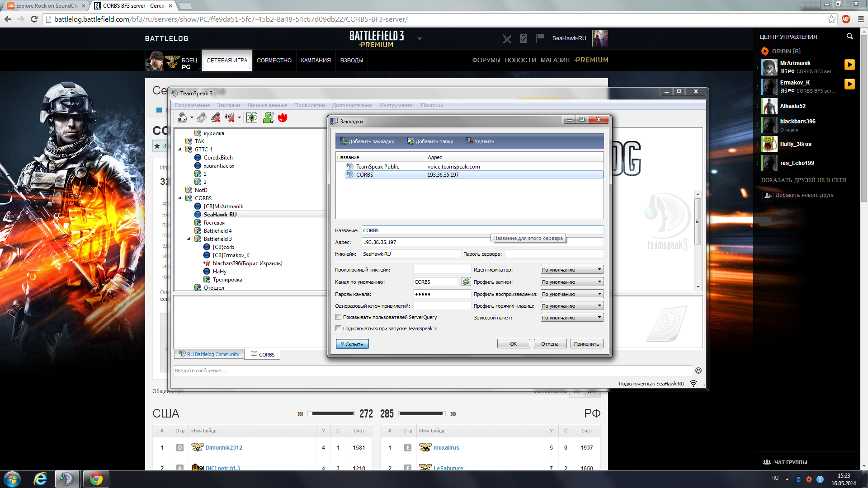The height and width of the screenshot is (488, 868).
Task: Click the mute microphone icon in TeamSpeak
Action: pos(216,117)
